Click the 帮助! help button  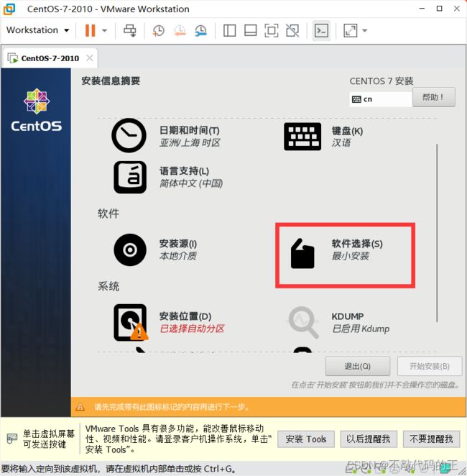point(434,97)
